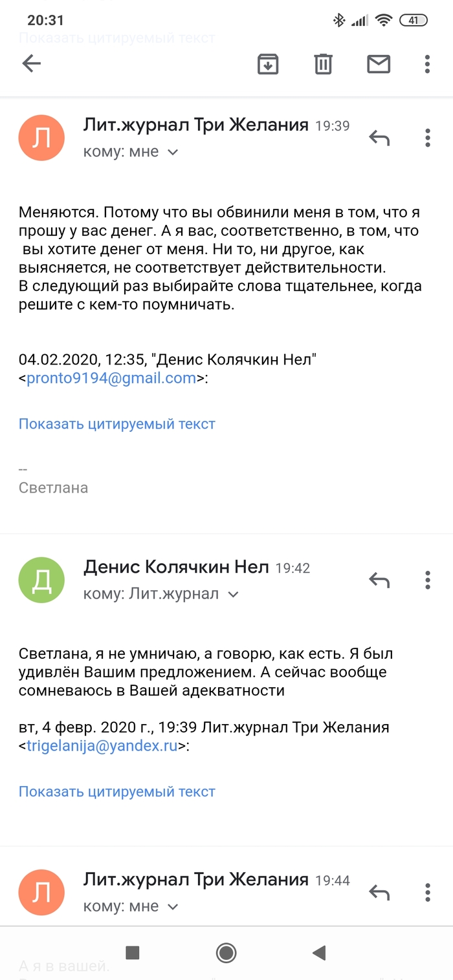Show quoted text in Денис's reply
The image size is (453, 980).
click(116, 791)
